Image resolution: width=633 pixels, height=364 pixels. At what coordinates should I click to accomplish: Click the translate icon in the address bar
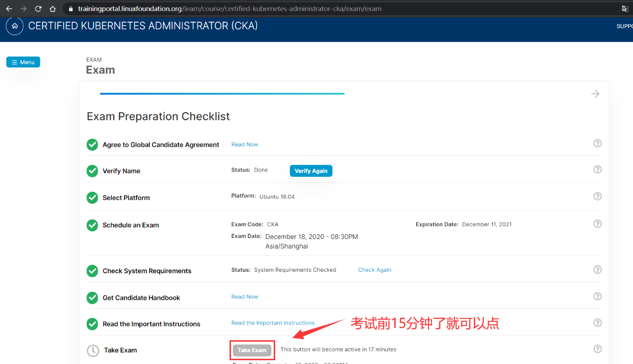tap(625, 9)
